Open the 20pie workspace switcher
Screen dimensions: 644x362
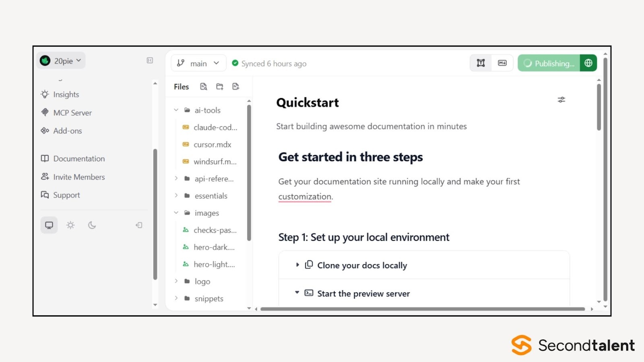click(61, 61)
